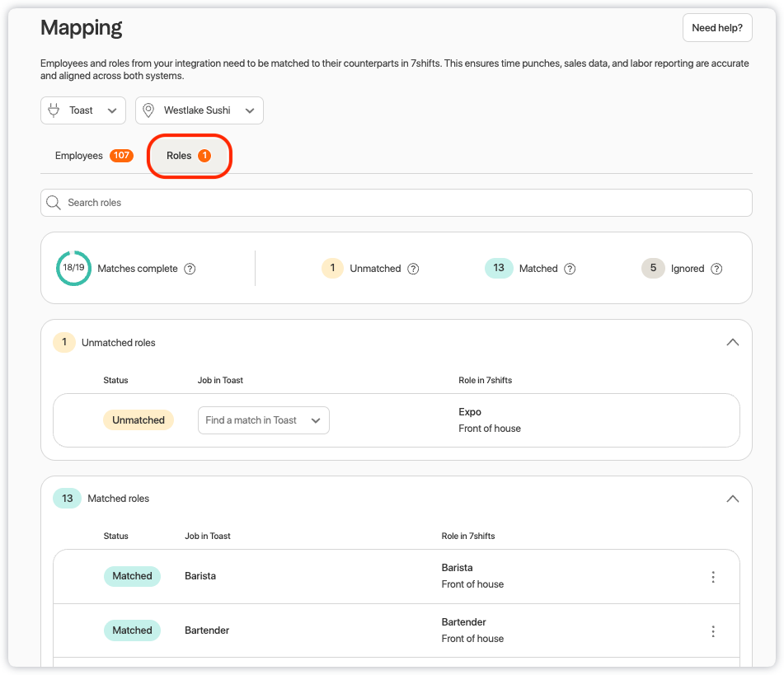The image size is (784, 675).
Task: Click the Matched badge on Barista row
Action: click(x=132, y=576)
